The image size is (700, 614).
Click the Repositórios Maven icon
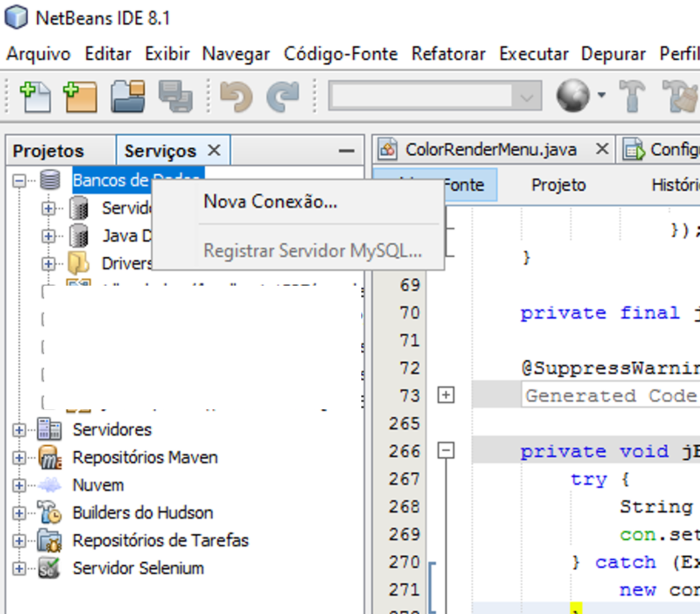50,457
